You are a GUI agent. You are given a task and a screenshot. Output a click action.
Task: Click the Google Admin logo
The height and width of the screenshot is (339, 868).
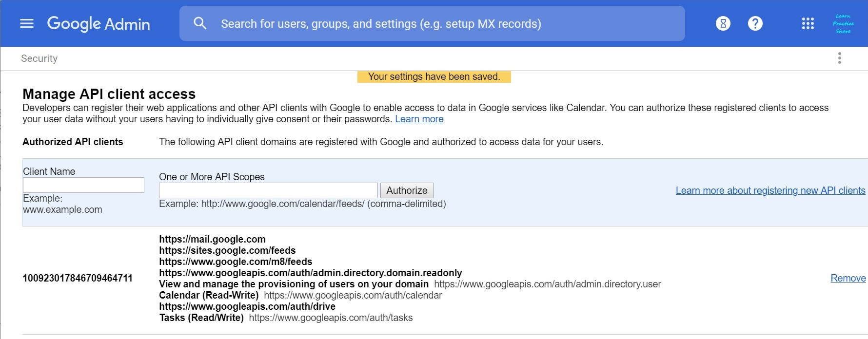pyautogui.click(x=99, y=23)
